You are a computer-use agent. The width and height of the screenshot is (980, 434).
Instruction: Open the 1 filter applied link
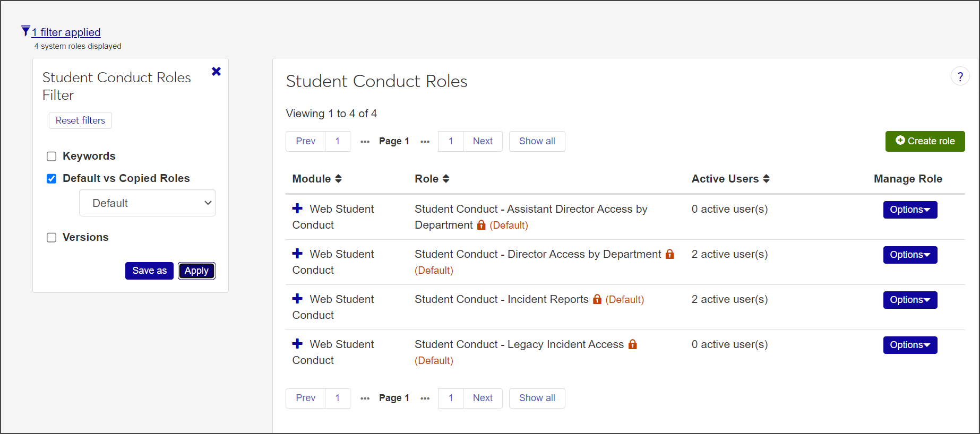[66, 32]
